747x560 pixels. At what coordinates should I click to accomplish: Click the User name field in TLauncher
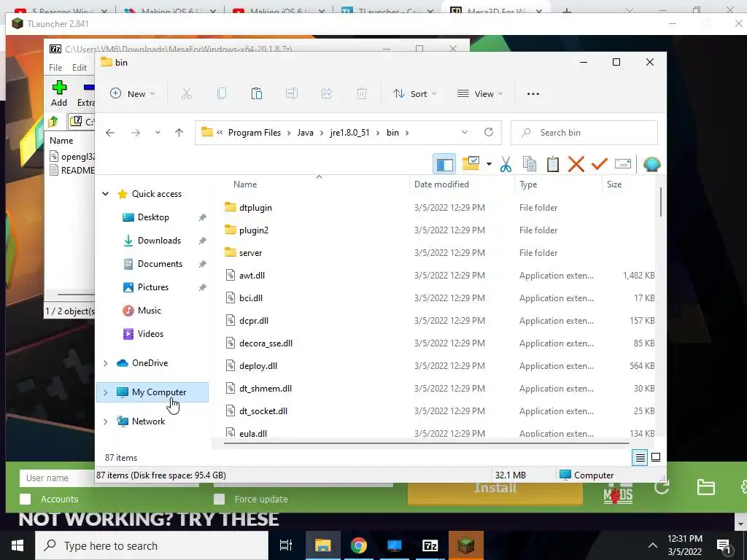[57, 478]
